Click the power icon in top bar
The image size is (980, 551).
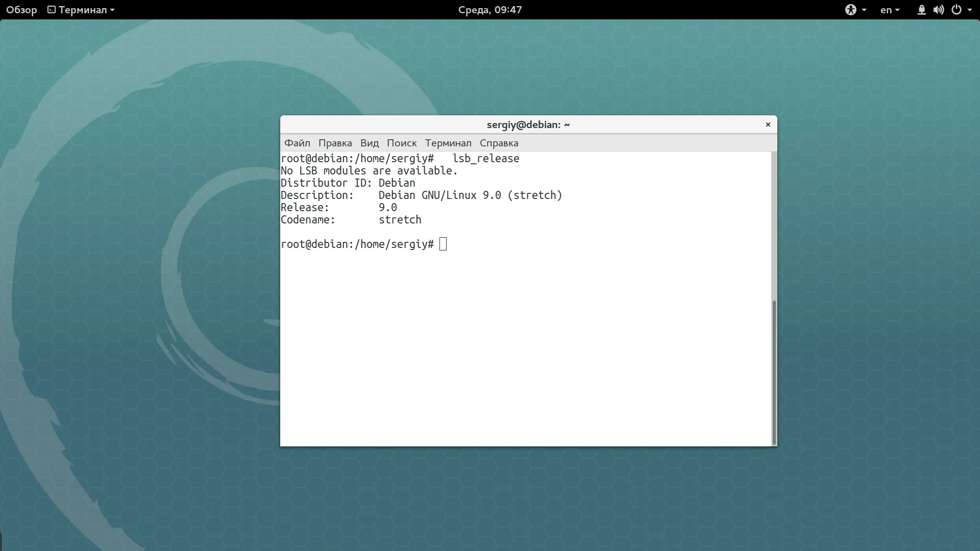pyautogui.click(x=957, y=10)
